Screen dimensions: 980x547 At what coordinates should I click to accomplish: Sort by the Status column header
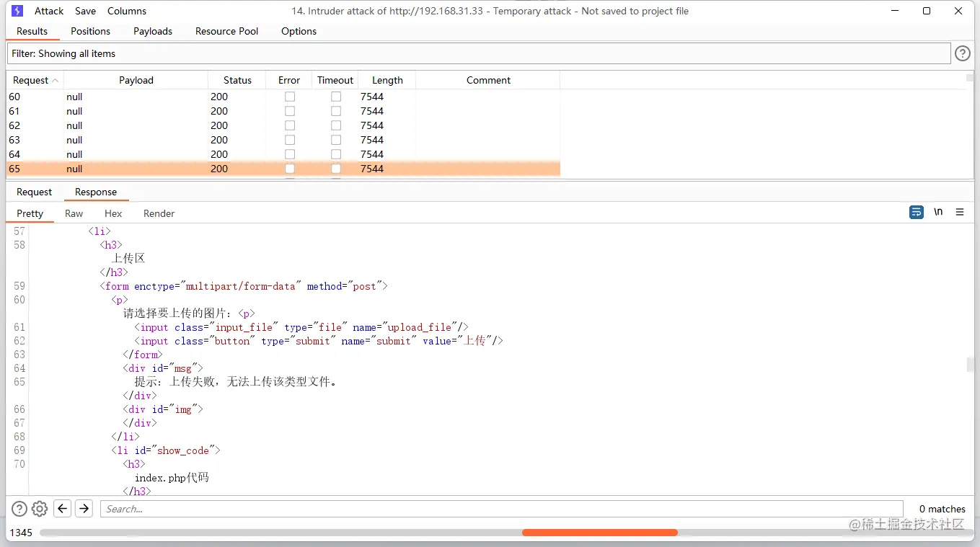click(237, 80)
